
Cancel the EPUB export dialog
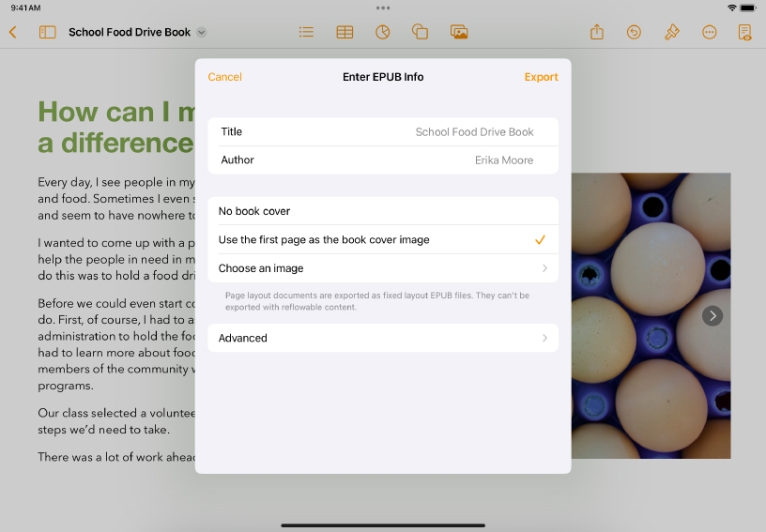pos(224,77)
